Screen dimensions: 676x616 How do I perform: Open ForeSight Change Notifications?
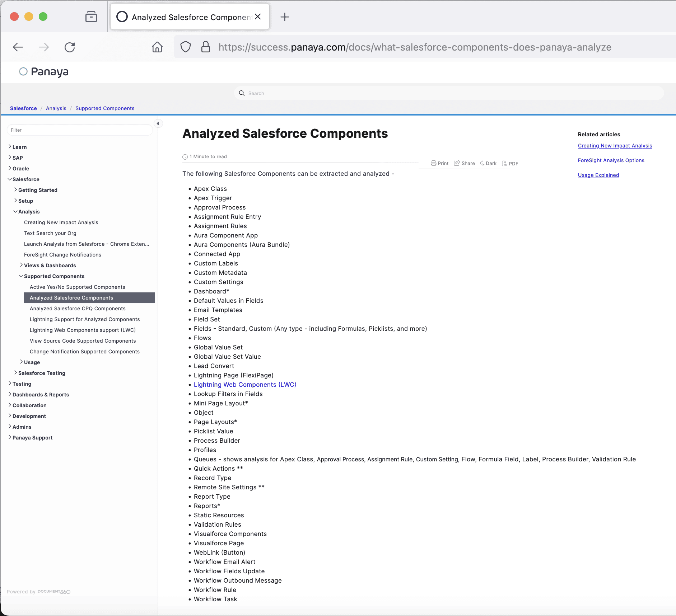62,255
